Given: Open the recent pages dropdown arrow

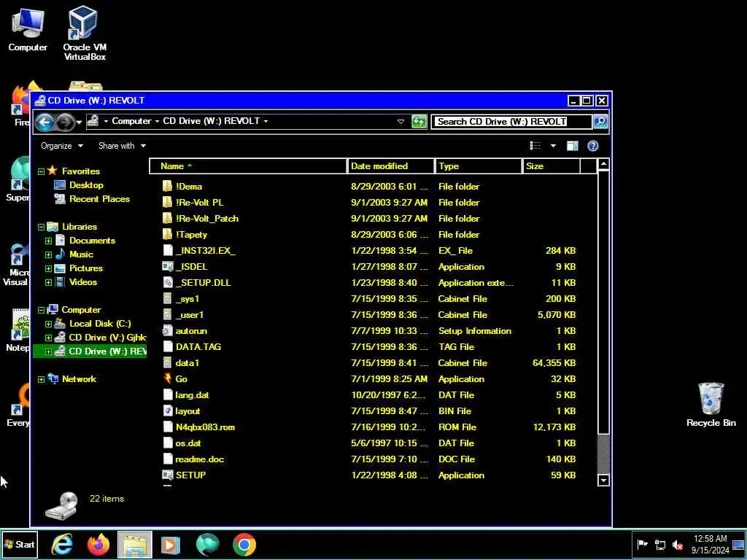Looking at the screenshot, I should coord(79,122).
